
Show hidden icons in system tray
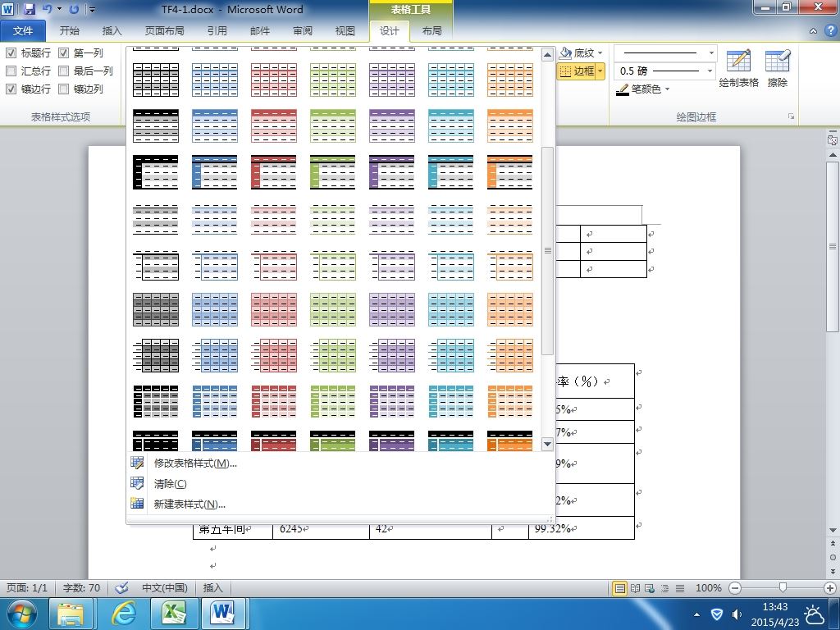[x=696, y=614]
